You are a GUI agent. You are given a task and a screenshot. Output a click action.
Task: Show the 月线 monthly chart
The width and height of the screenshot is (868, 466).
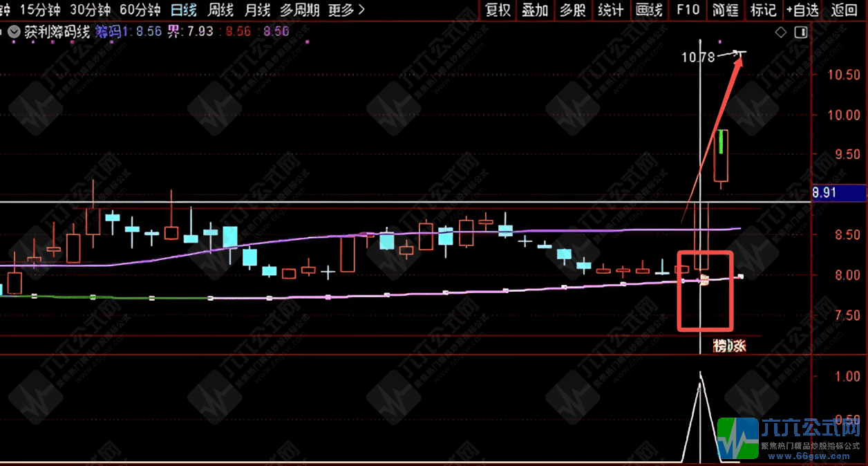(257, 10)
